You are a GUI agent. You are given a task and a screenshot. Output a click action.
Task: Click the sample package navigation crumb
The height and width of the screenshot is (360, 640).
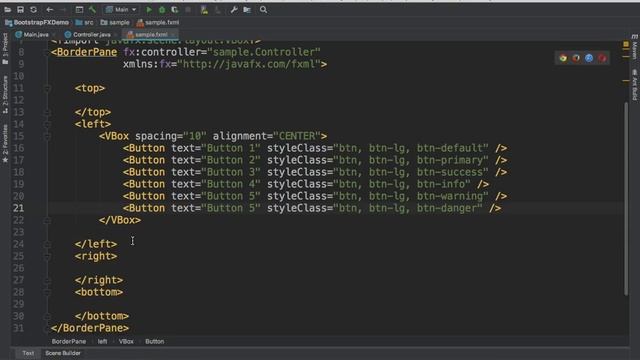[115, 22]
